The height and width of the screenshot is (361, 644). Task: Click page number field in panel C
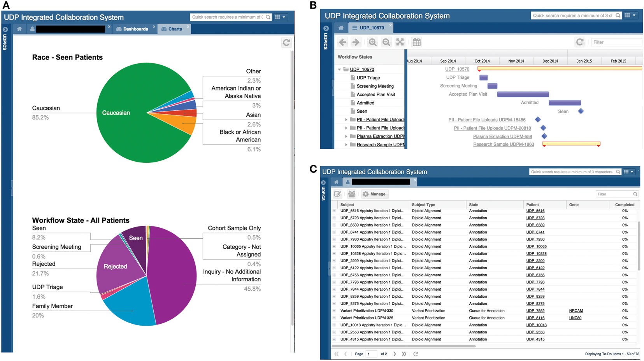372,354
